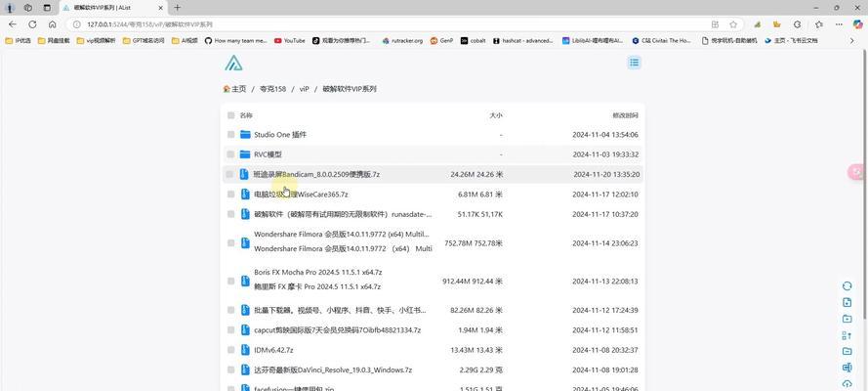Open the 网盘挂载 bookmark folder

click(x=54, y=40)
